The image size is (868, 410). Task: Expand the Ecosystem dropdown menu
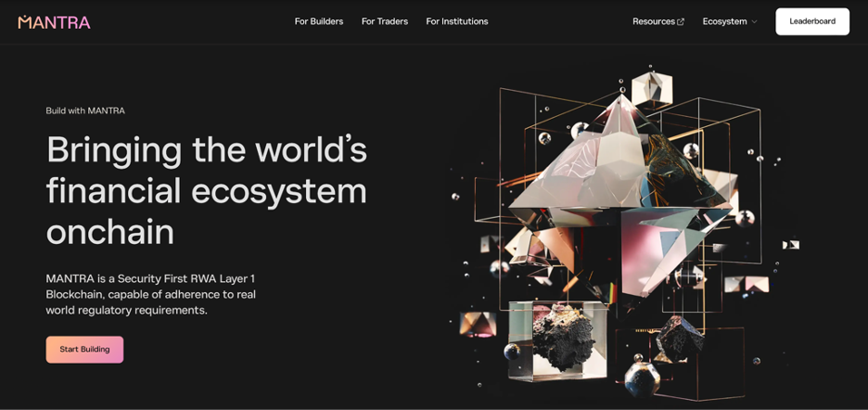pos(730,21)
